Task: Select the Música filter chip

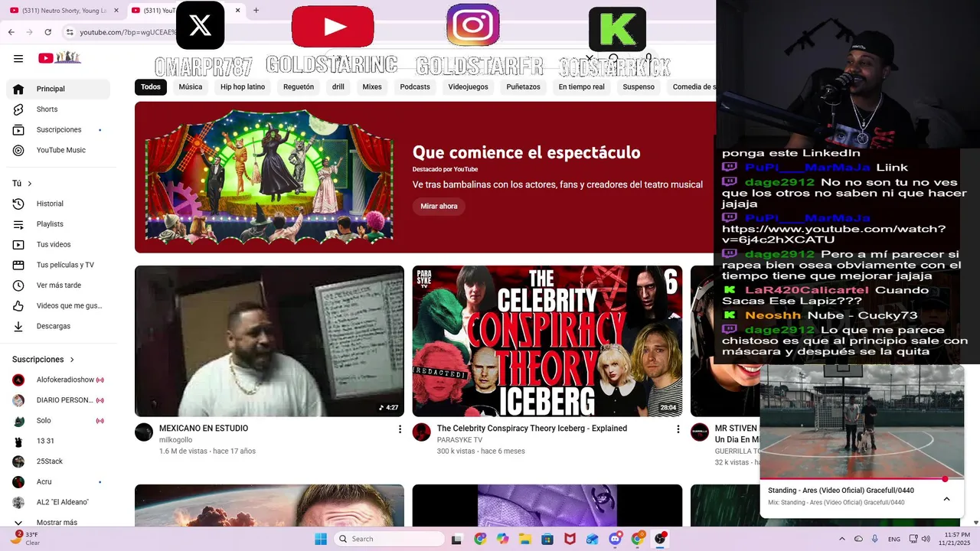Action: 191,87
